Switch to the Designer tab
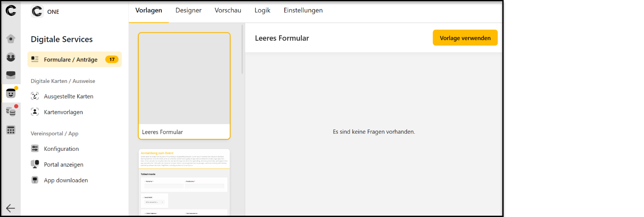Image resolution: width=644 pixels, height=217 pixels. pyautogui.click(x=188, y=10)
